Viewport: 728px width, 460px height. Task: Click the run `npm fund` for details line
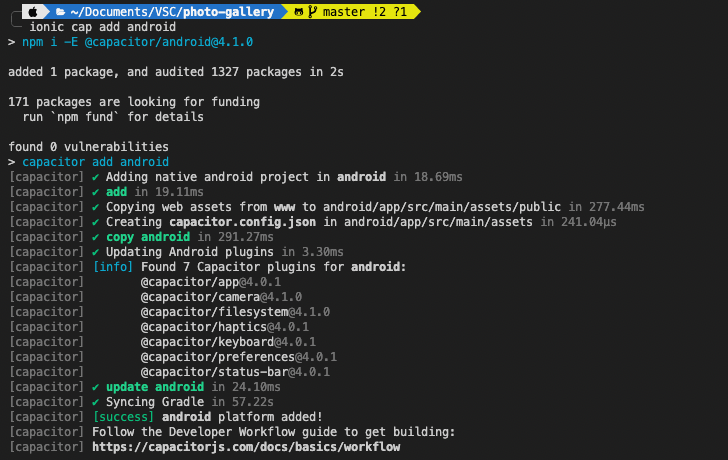(113, 117)
